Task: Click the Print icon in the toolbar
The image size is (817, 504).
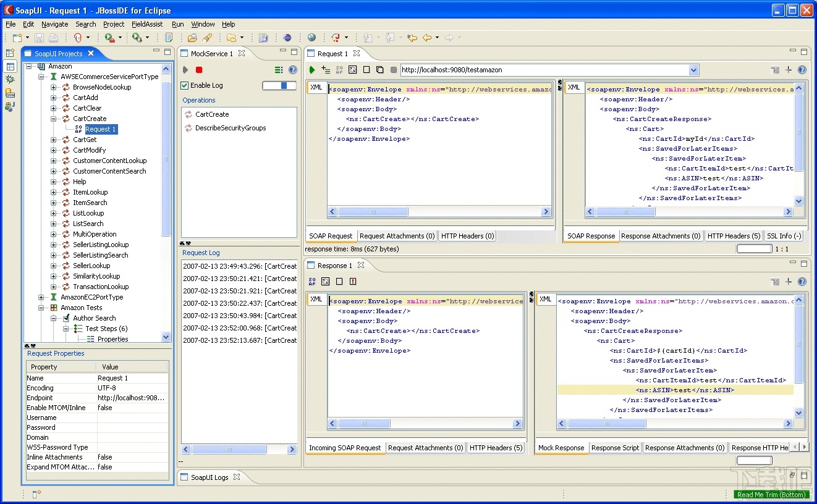Action: tap(54, 37)
